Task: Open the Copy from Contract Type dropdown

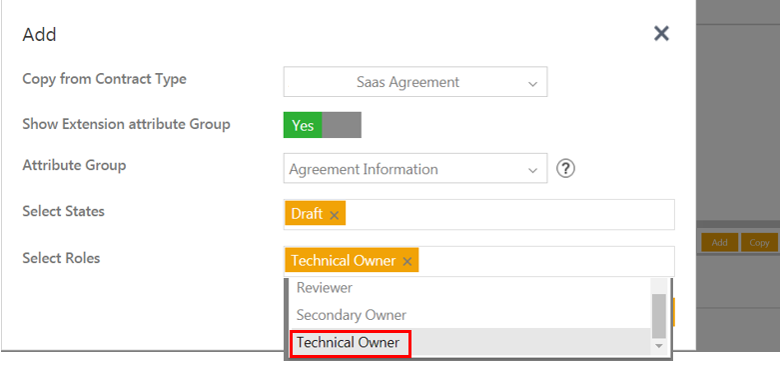Action: 415,82
